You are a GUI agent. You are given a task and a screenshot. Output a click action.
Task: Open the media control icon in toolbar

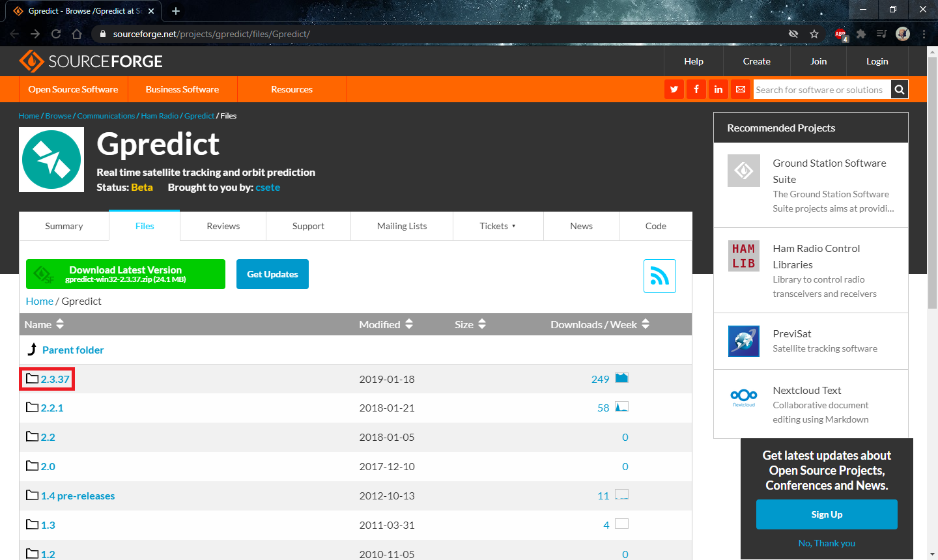pos(882,34)
